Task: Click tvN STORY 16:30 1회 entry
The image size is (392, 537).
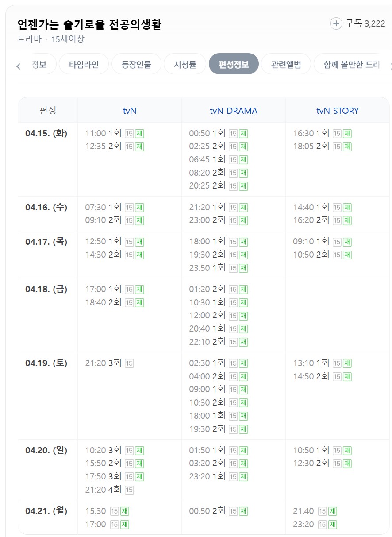Action: click(x=323, y=133)
